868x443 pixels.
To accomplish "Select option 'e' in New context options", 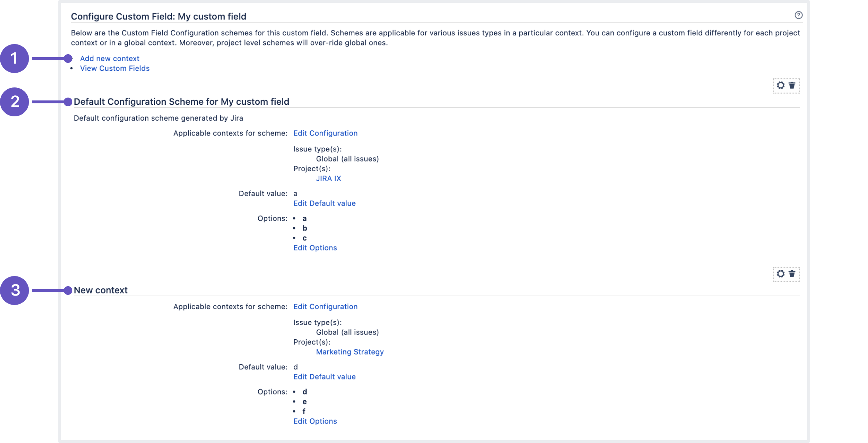I will click(x=305, y=402).
